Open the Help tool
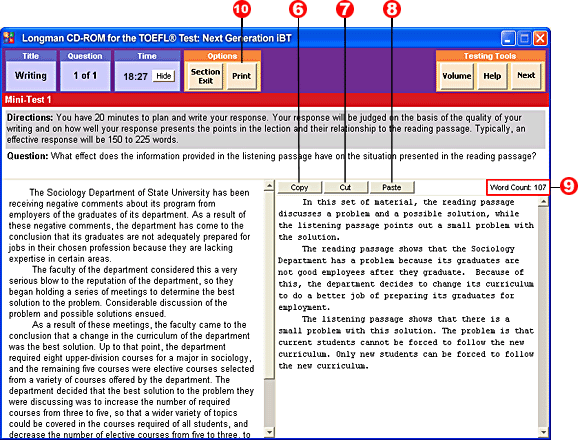The width and height of the screenshot is (578, 440). pyautogui.click(x=492, y=76)
